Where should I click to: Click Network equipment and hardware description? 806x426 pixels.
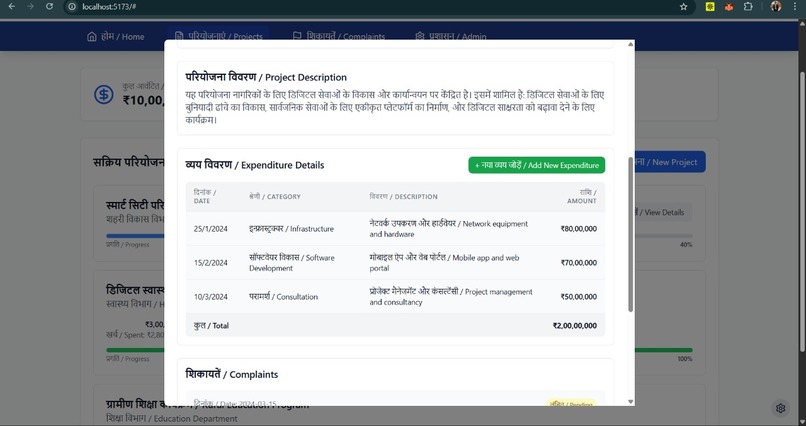coord(449,229)
